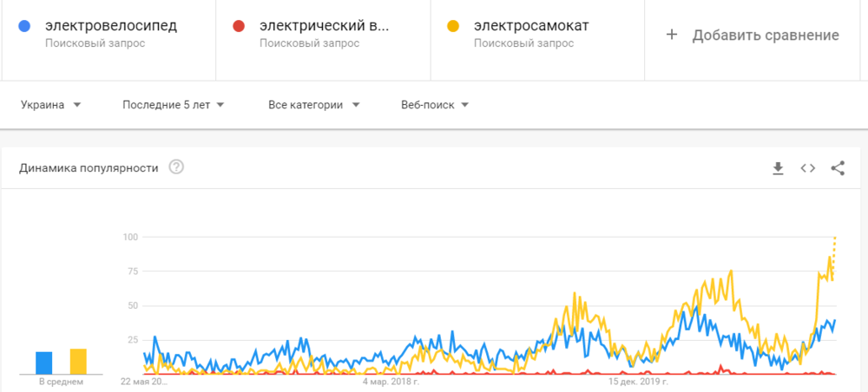
Task: Expand the Веб-поиск search type dropdown
Action: click(x=435, y=105)
